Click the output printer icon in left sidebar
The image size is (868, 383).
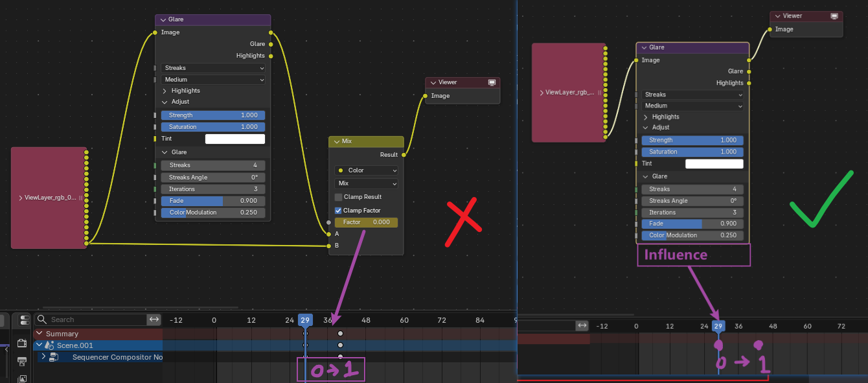click(x=22, y=361)
